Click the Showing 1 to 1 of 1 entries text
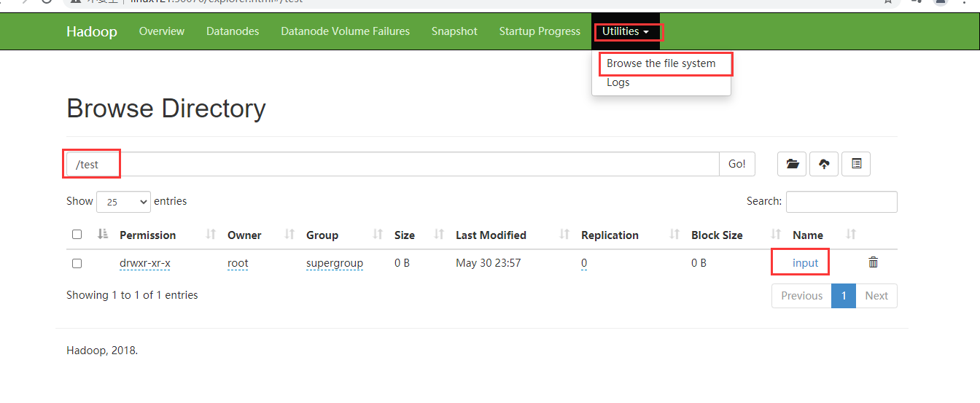This screenshot has width=980, height=403. point(132,295)
